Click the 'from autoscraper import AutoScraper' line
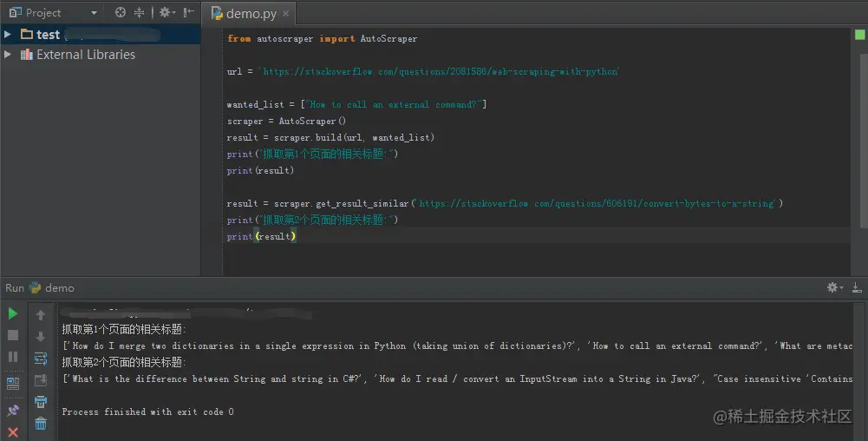868x441 pixels. 323,38
